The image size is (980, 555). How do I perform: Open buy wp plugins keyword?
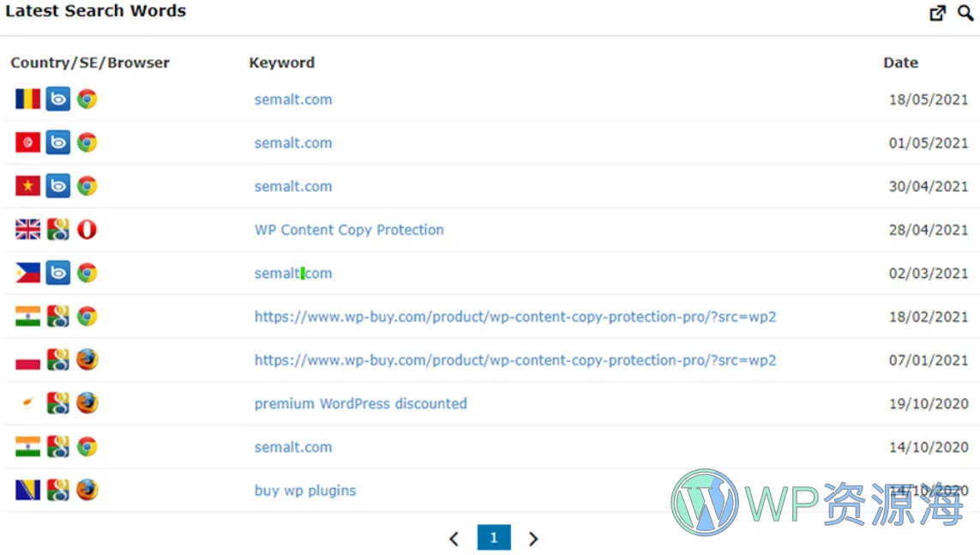(x=305, y=491)
